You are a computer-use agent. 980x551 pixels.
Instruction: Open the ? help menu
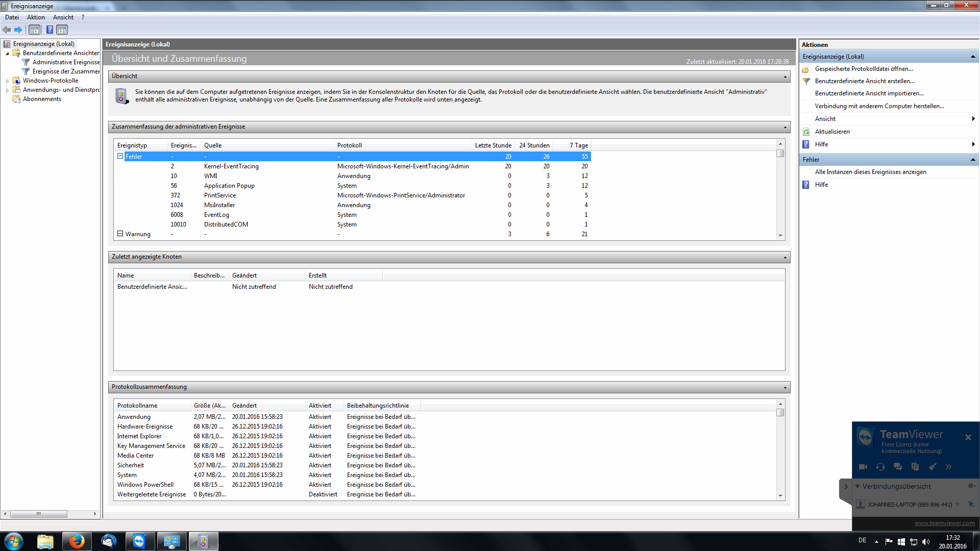[83, 17]
